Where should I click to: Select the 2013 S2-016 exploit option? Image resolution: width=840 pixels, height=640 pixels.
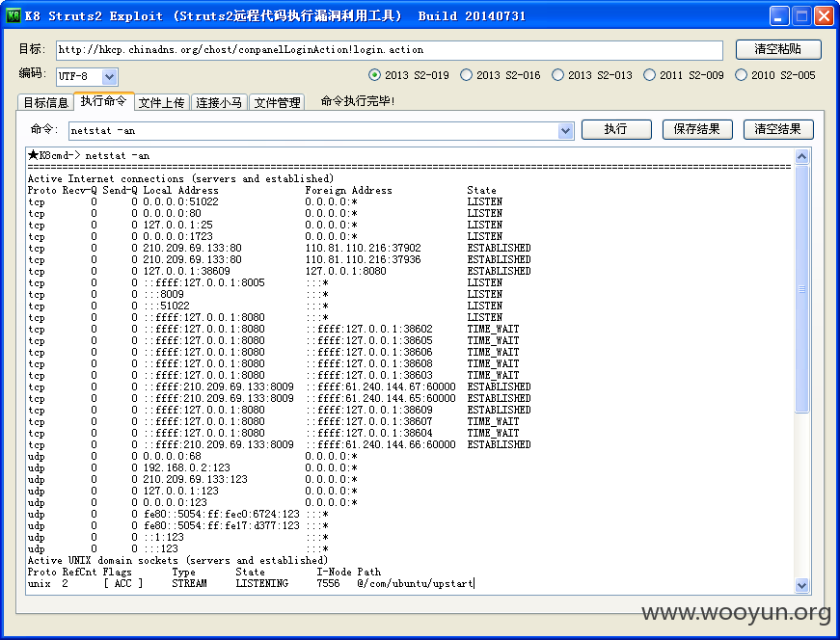[501, 75]
